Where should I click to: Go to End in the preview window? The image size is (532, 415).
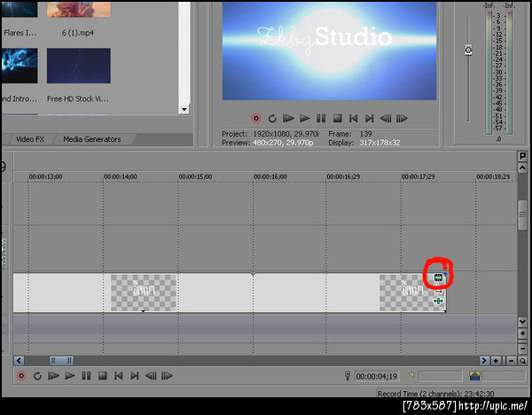(369, 119)
